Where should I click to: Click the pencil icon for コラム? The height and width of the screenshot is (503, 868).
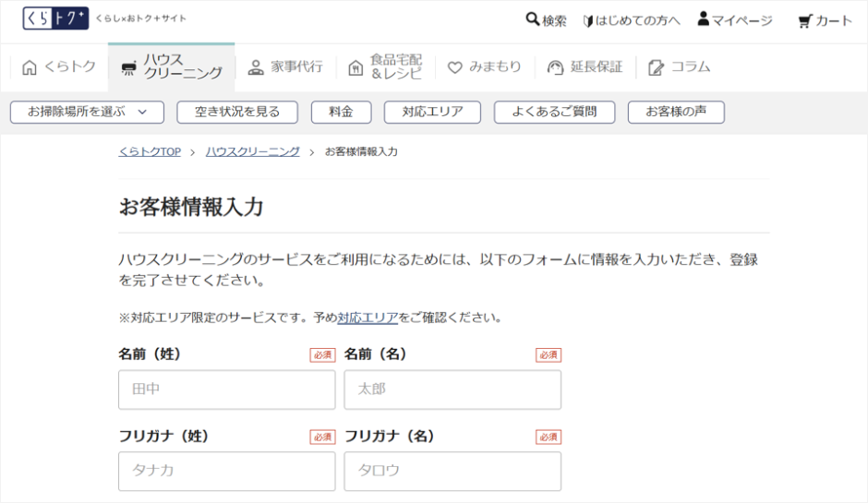[x=656, y=67]
